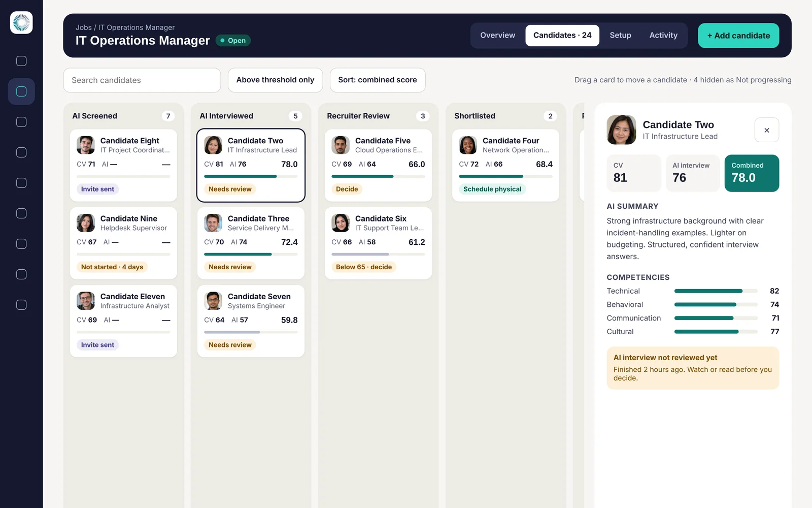Click Candidate Seven card name
Image resolution: width=812 pixels, height=508 pixels.
tap(259, 297)
